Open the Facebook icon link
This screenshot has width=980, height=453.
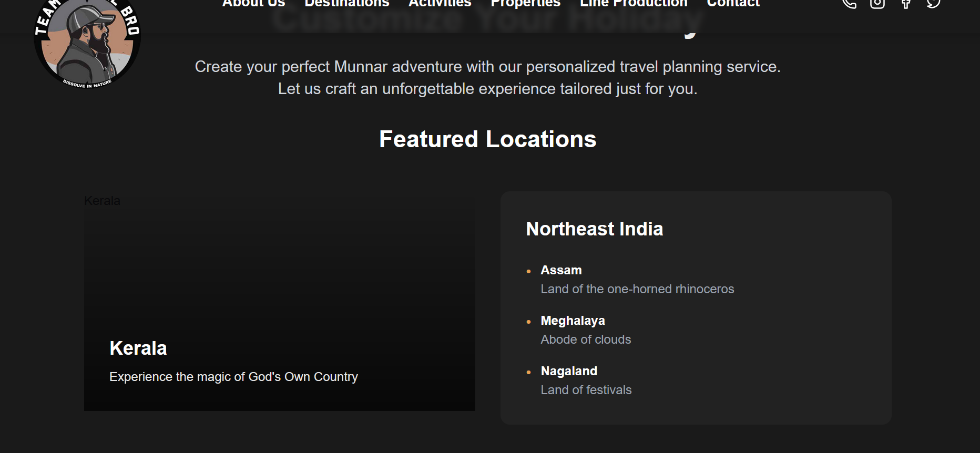coord(905,4)
